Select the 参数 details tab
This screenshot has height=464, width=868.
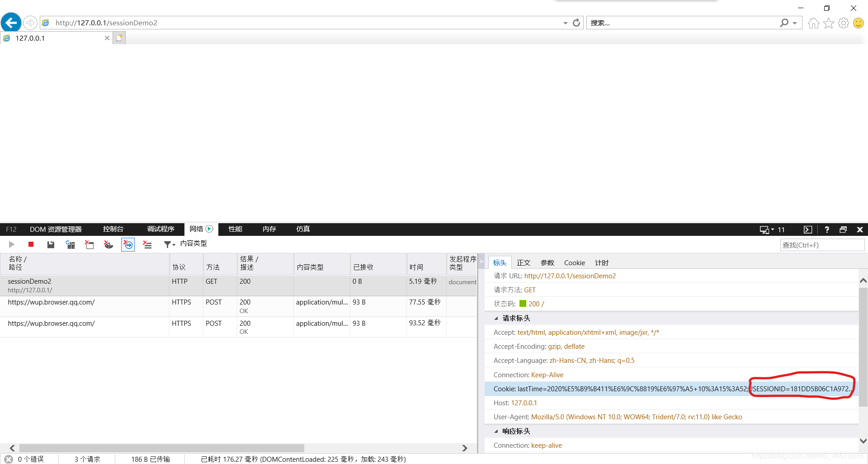(x=547, y=262)
